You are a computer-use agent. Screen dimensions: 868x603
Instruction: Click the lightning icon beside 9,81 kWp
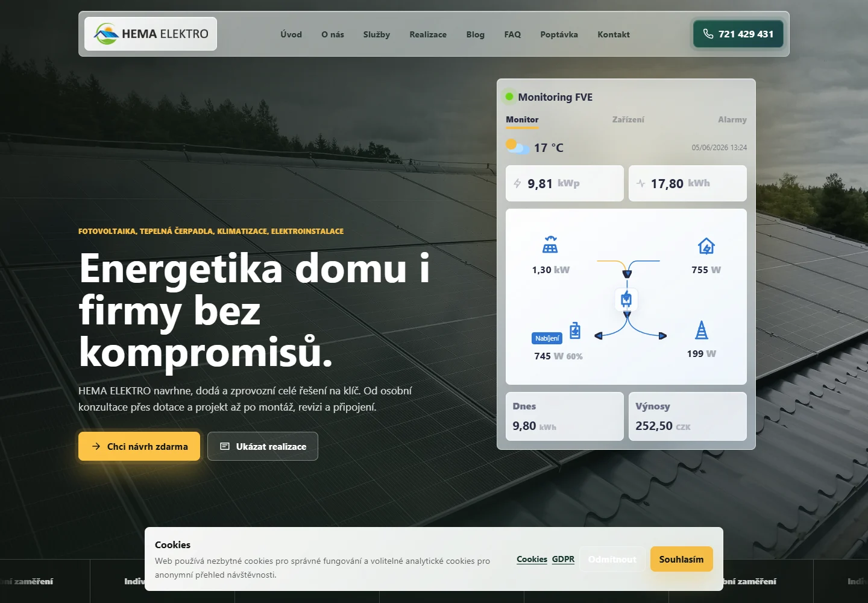pos(517,183)
